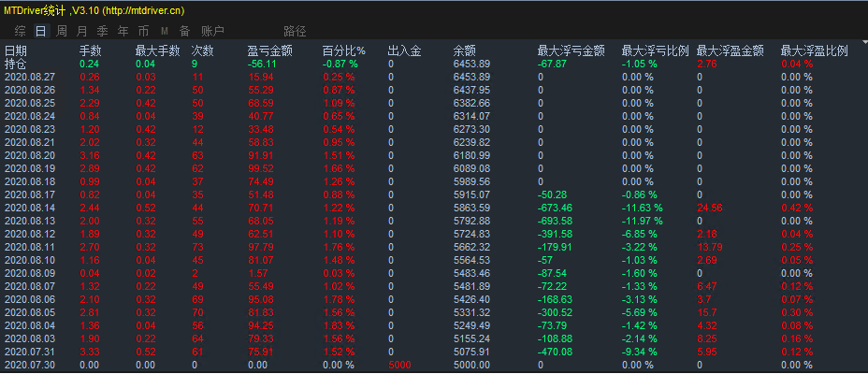Click the 最大浮亏金额 column header
The height and width of the screenshot is (374, 868).
click(571, 50)
